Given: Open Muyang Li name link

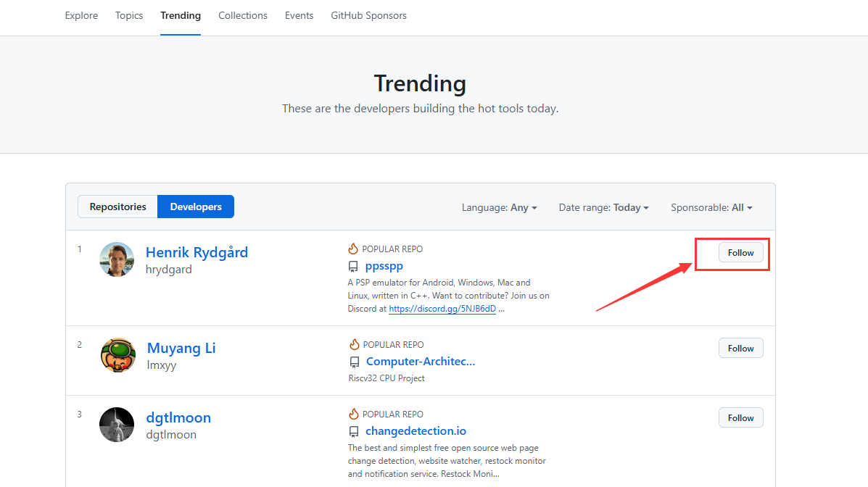Looking at the screenshot, I should pyautogui.click(x=181, y=348).
